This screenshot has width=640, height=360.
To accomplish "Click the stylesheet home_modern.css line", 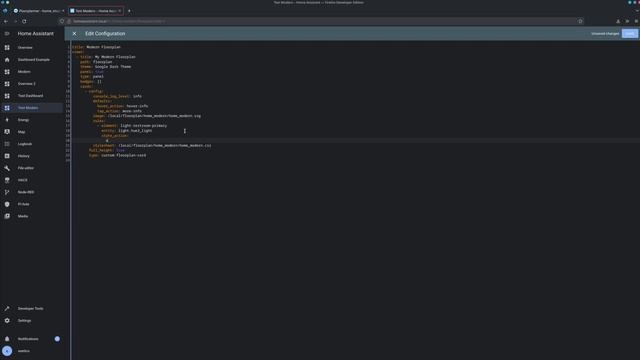I will click(x=152, y=145).
